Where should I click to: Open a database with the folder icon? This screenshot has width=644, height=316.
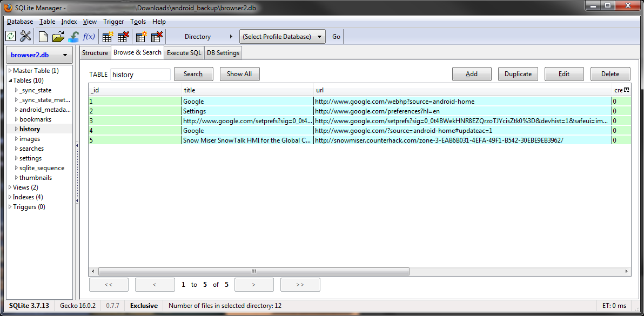point(58,37)
